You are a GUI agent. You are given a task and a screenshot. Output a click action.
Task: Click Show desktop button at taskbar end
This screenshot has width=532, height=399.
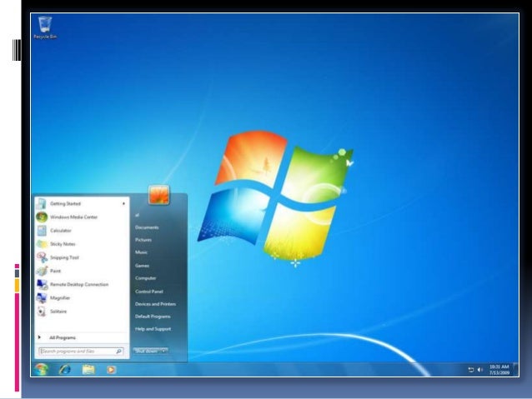[x=515, y=370]
